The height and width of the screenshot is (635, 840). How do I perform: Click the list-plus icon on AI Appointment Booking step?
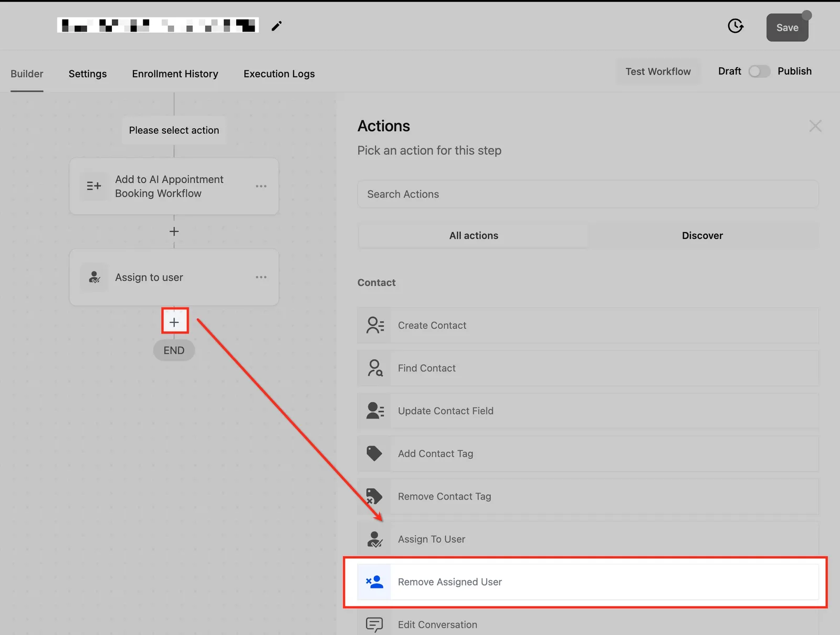[94, 186]
